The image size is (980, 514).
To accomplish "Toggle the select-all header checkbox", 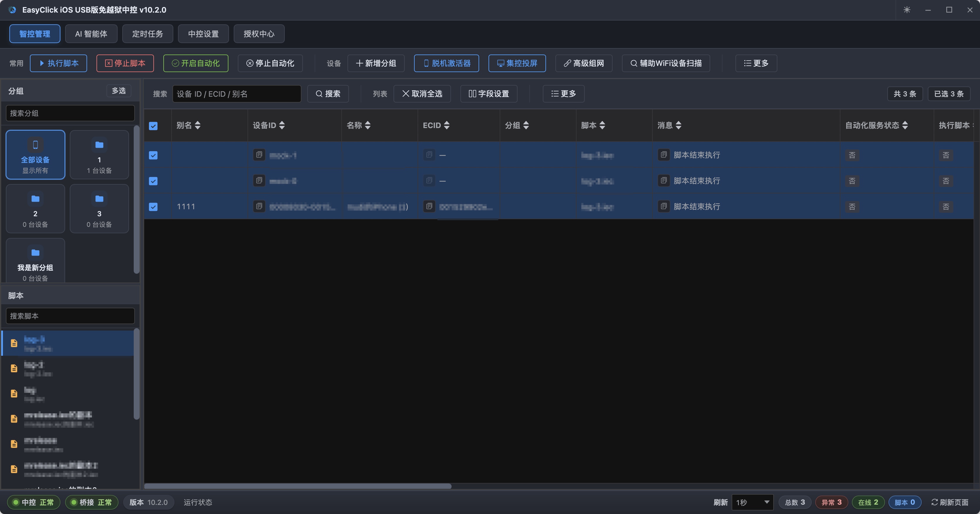I will coord(153,126).
